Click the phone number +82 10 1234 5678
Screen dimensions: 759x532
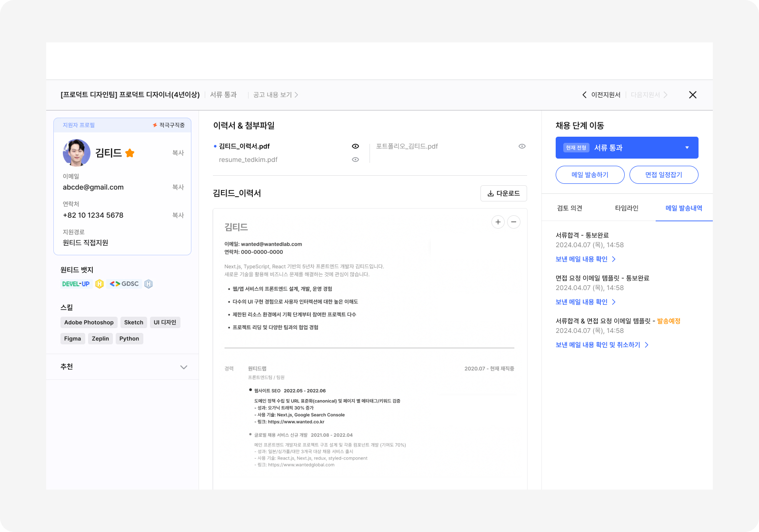[x=93, y=215]
